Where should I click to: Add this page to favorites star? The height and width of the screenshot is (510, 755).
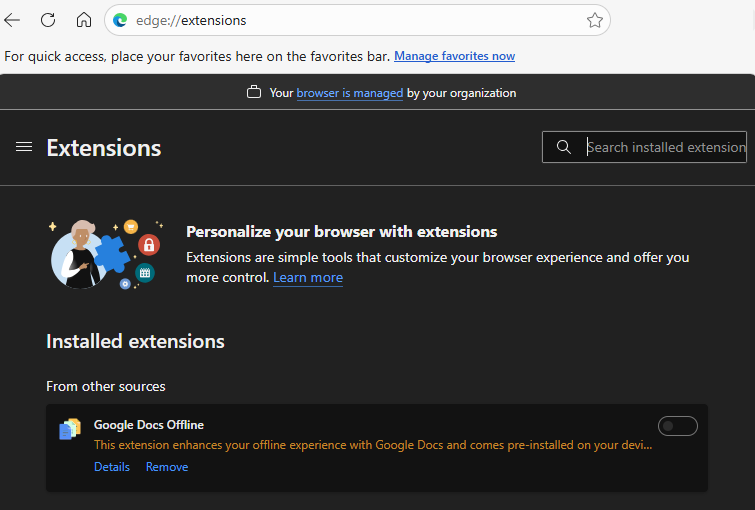595,20
